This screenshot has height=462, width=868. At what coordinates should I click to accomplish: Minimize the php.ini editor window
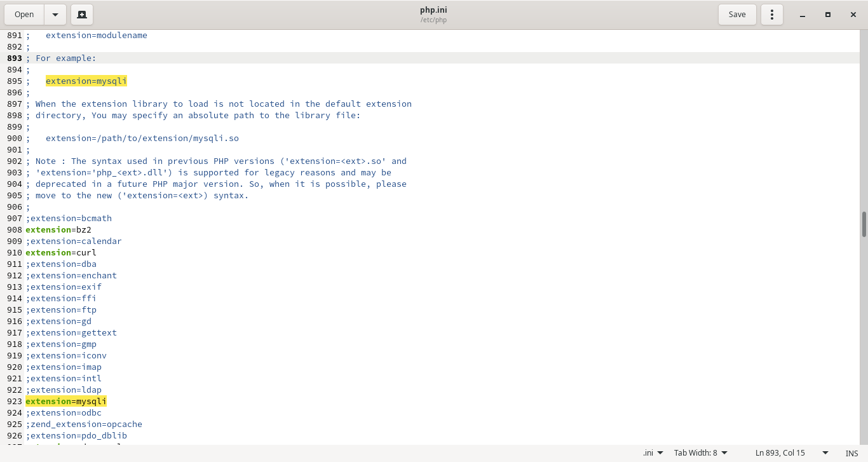click(803, 15)
